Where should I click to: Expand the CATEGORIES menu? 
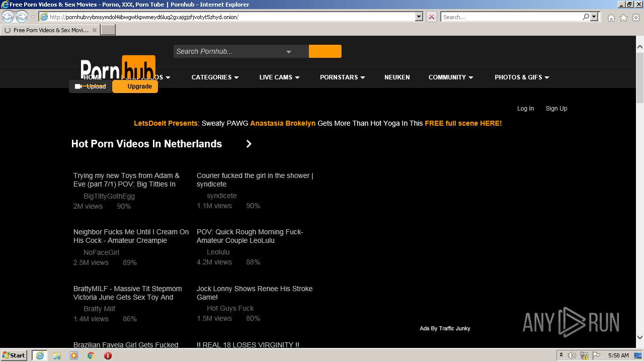coord(215,77)
